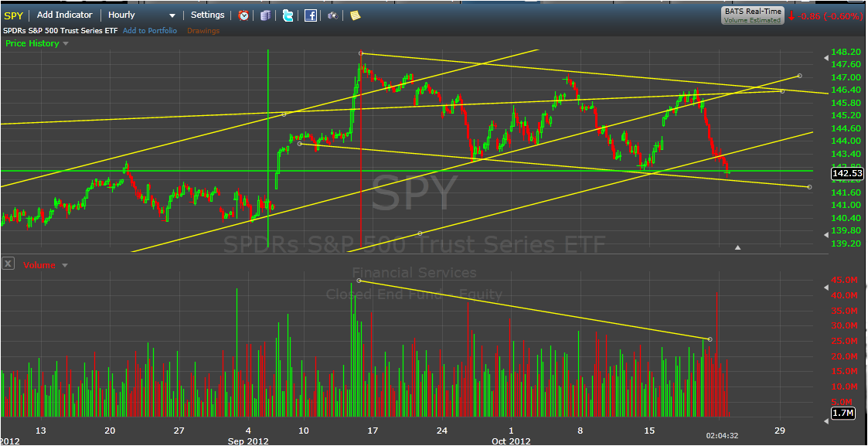The height and width of the screenshot is (446, 868).
Task: Open the Add Indicator menu
Action: pos(64,15)
